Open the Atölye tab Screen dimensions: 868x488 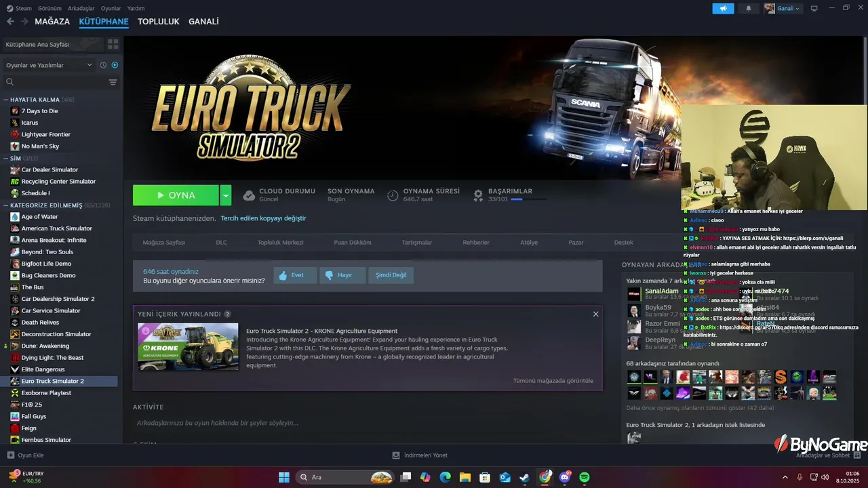point(529,242)
